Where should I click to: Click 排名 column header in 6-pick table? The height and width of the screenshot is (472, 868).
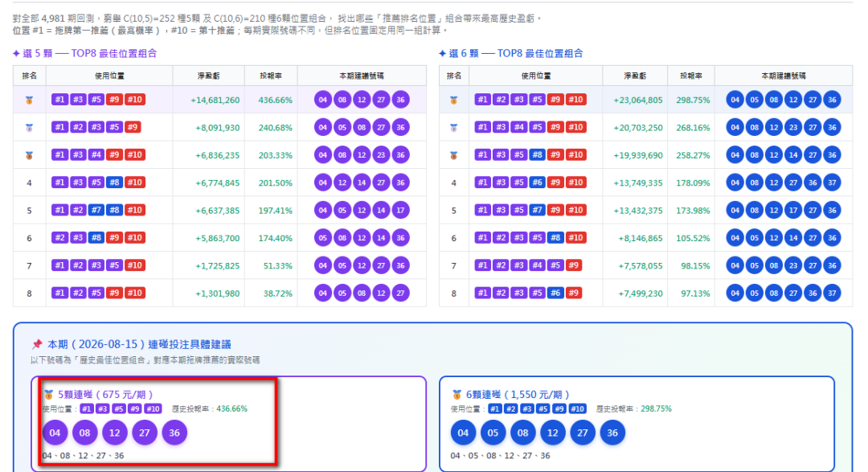tap(454, 76)
